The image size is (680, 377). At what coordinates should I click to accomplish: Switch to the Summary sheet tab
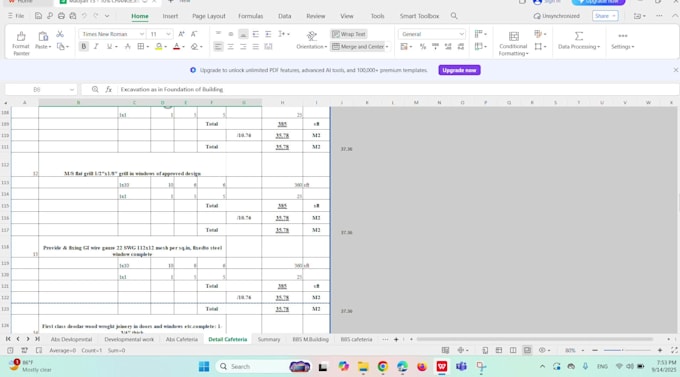pyautogui.click(x=269, y=339)
